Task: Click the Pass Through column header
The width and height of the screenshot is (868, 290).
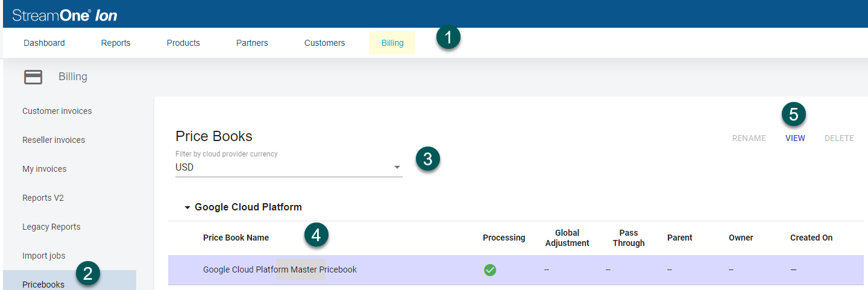Action: [629, 238]
